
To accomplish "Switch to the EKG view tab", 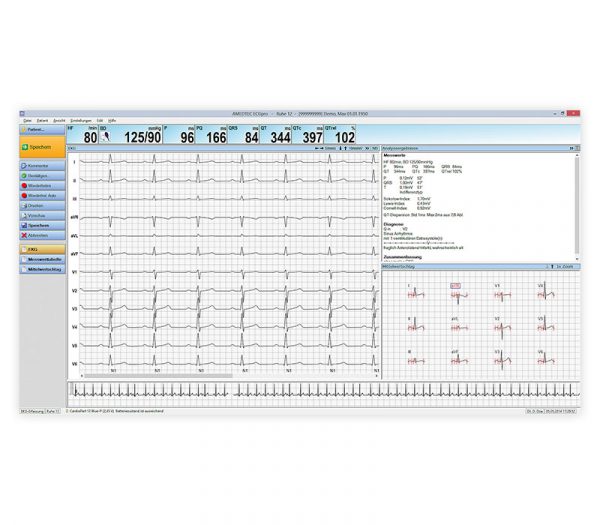I will (x=42, y=249).
